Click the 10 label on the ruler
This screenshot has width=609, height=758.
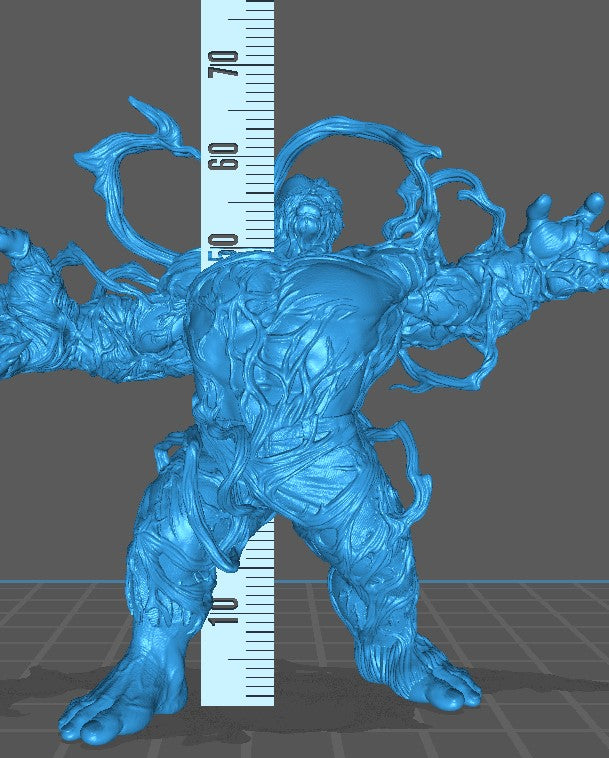click(230, 608)
